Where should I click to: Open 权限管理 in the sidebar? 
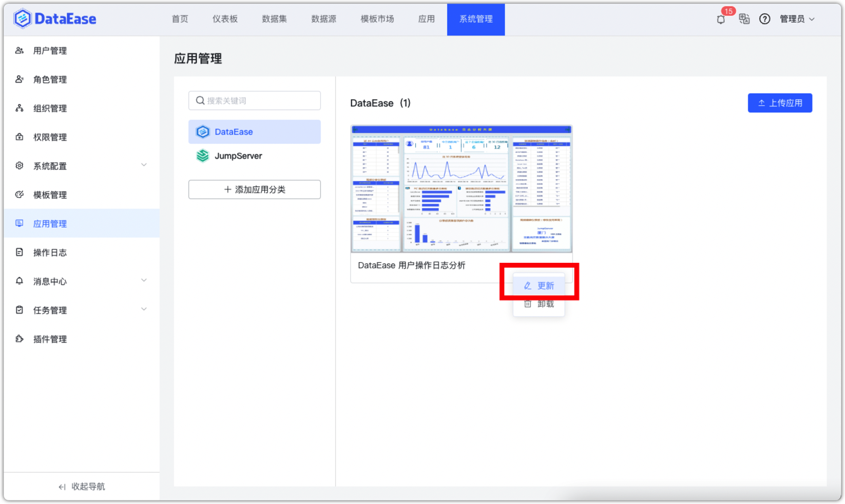click(x=82, y=137)
